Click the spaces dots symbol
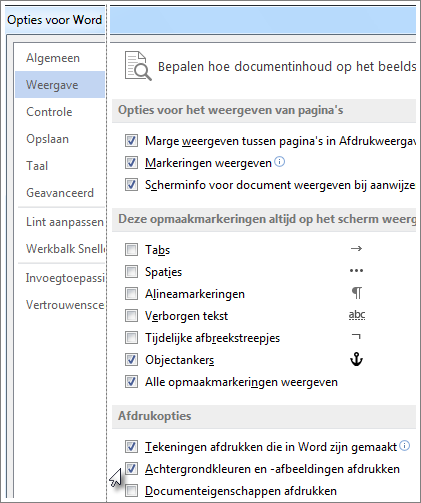421x503 pixels. [356, 270]
